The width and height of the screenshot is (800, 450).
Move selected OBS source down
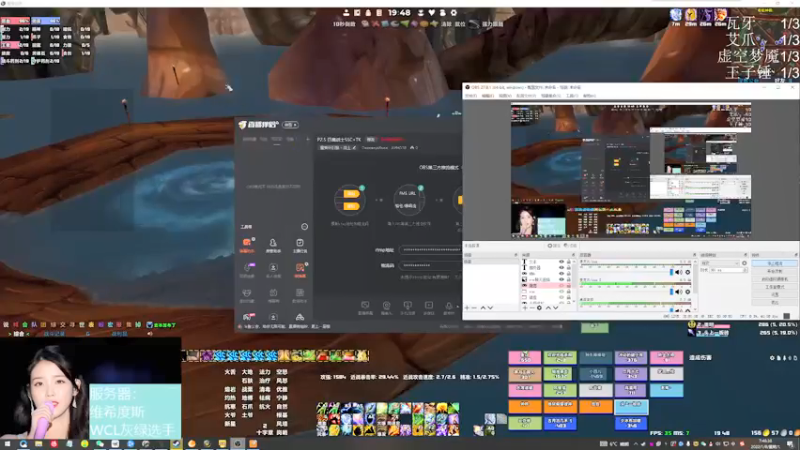556,308
